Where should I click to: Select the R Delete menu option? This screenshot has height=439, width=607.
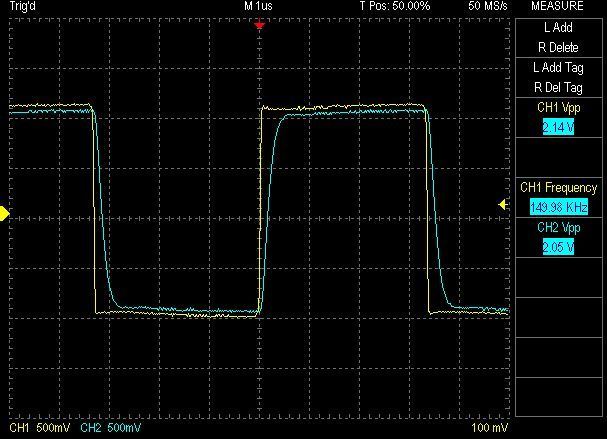(x=558, y=48)
